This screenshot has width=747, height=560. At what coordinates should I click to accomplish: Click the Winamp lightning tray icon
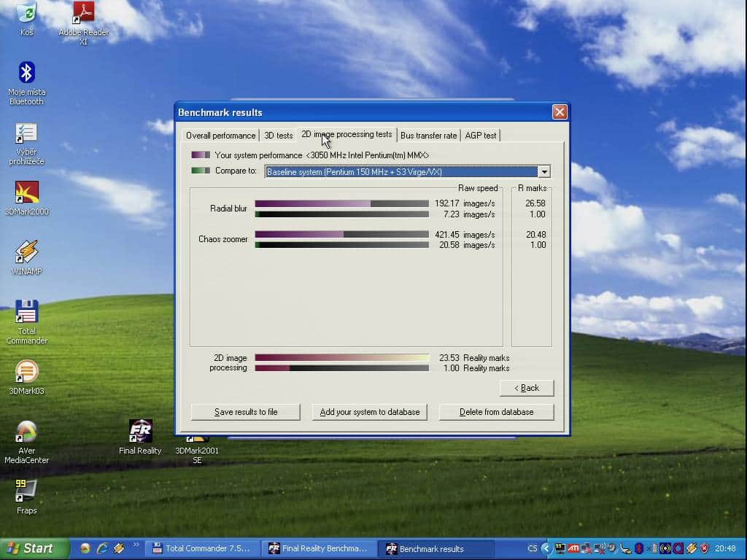[692, 548]
